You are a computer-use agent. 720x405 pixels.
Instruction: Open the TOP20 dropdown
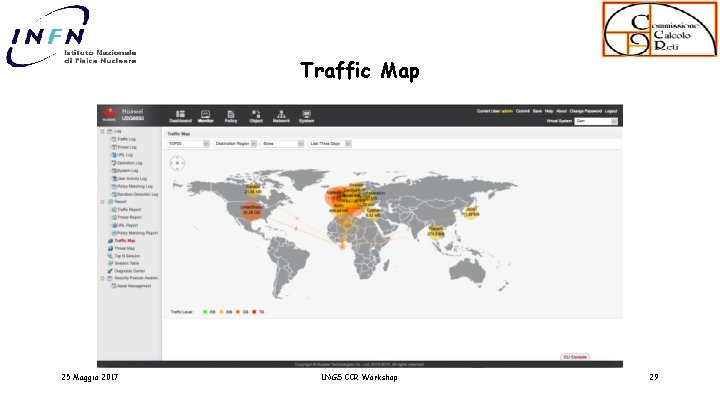[188, 144]
